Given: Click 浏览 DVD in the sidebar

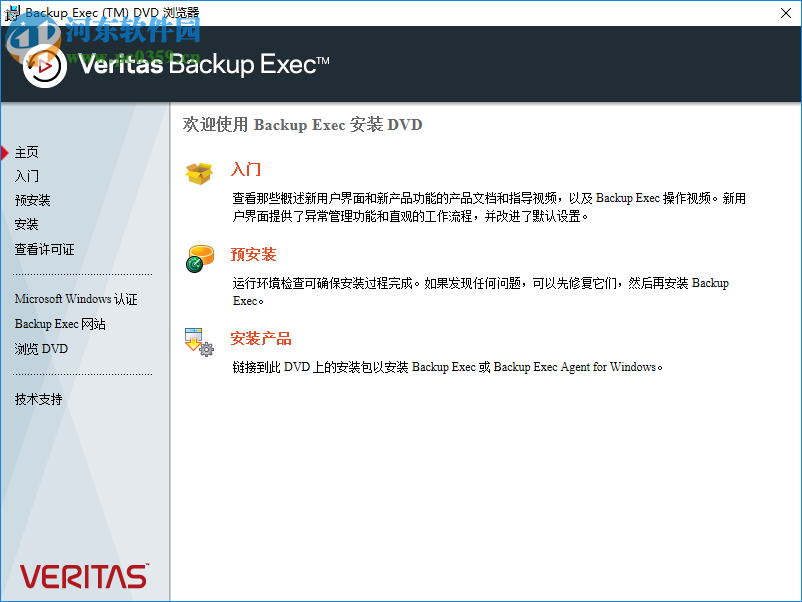Looking at the screenshot, I should (41, 347).
